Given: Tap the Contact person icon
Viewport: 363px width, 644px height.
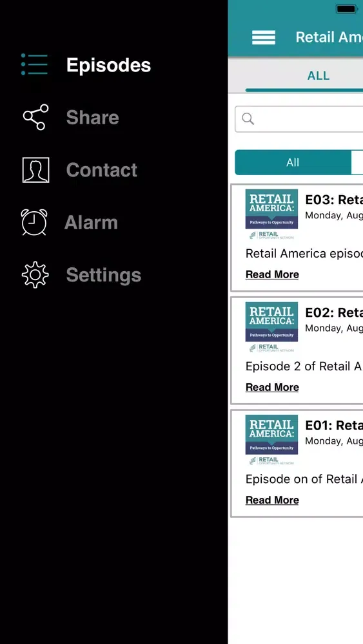Looking at the screenshot, I should coord(35,169).
